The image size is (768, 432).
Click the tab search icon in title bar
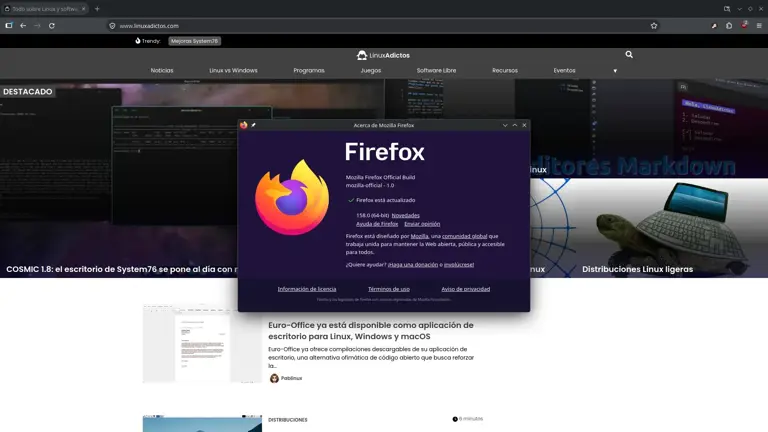(727, 9)
